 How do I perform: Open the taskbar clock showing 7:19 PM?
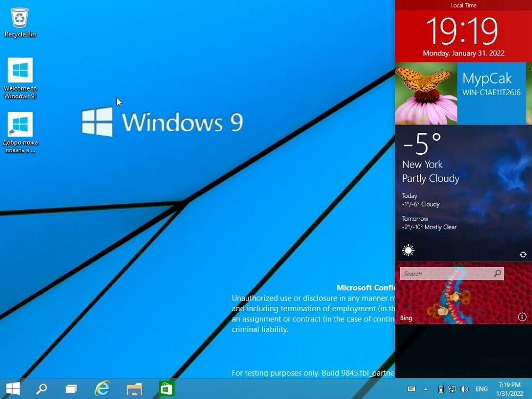pyautogui.click(x=510, y=389)
